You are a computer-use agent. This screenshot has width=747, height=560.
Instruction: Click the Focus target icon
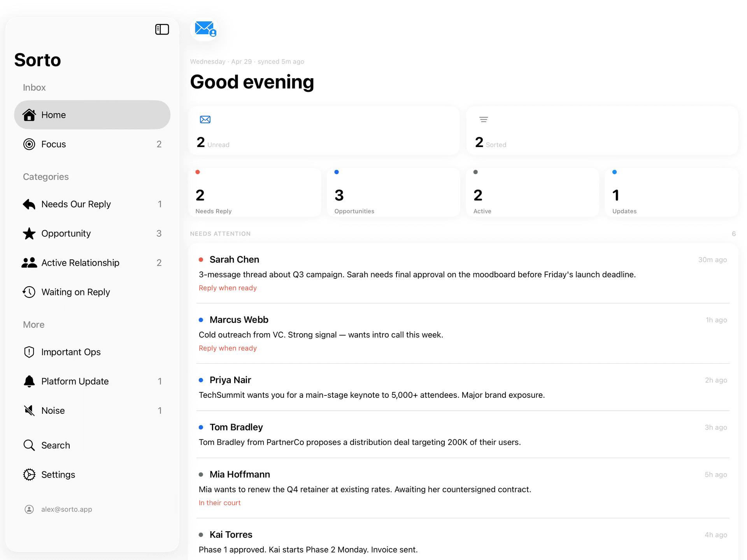pos(29,144)
